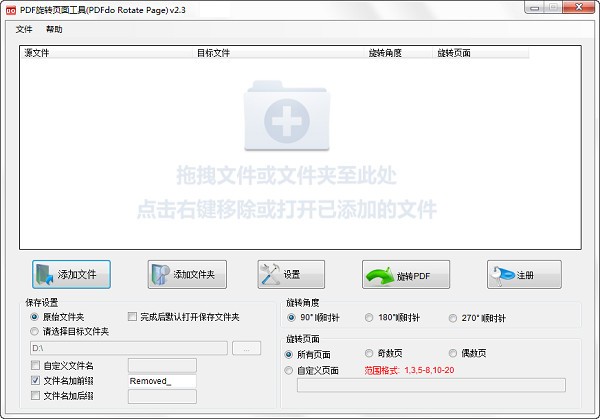Viewport: 600px width, 419px height.
Task: Click the custom file name input field
Action: click(162, 365)
